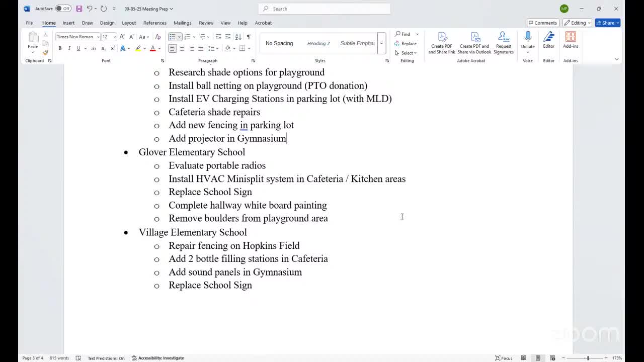Open the Acrobat tab
The height and width of the screenshot is (362, 644).
click(x=263, y=23)
